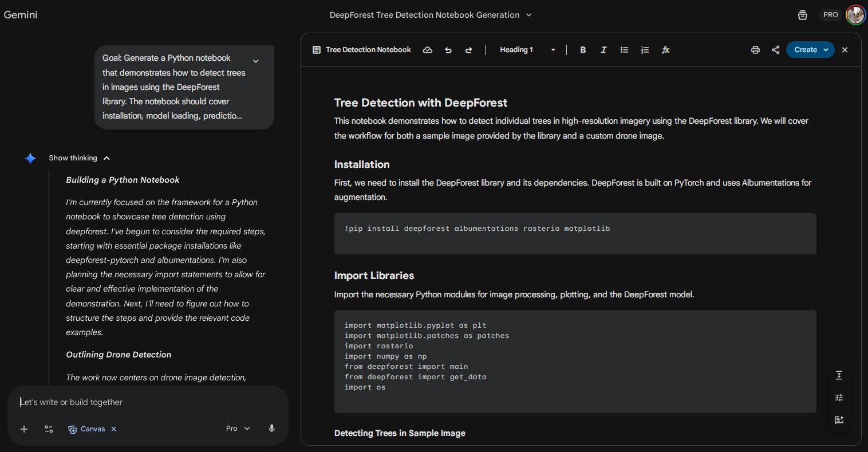Open the account profile avatar
This screenshot has width=868, height=452.
click(x=855, y=15)
